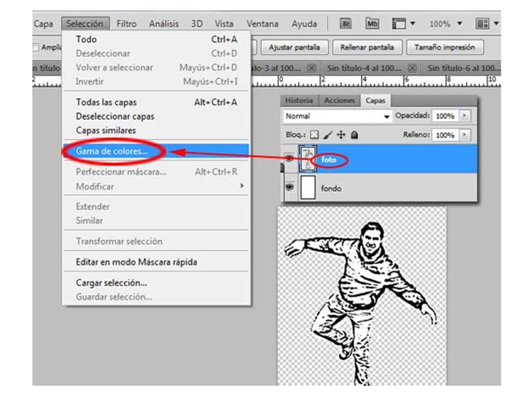Expand the arrange documents dropdown arrow
Image resolution: width=532 pixels, height=399 pixels.
496,24
